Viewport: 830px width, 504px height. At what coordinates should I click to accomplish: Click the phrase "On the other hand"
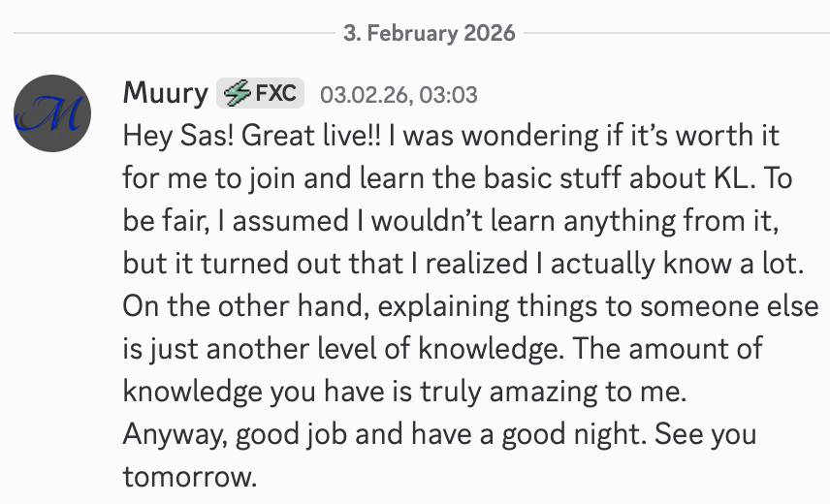[229, 306]
